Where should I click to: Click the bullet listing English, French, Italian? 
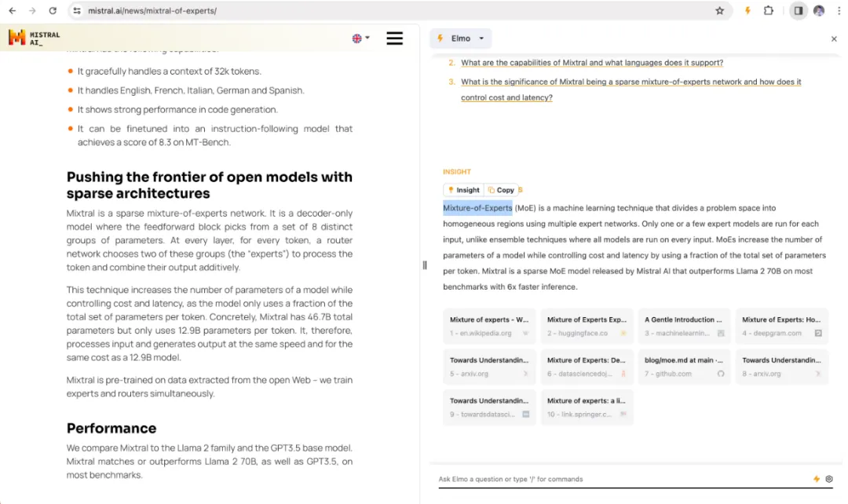coord(191,90)
